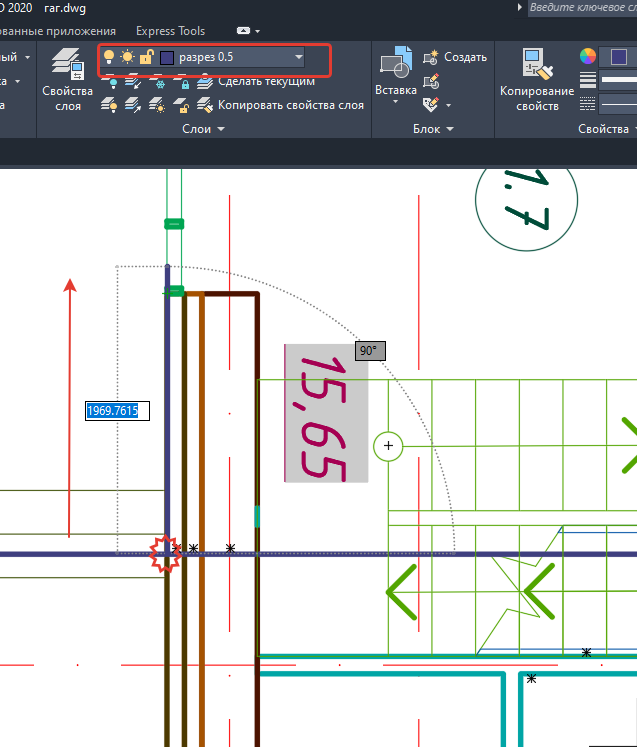Open the object color box in Properties
637x747 pixels.
pyautogui.click(x=618, y=57)
